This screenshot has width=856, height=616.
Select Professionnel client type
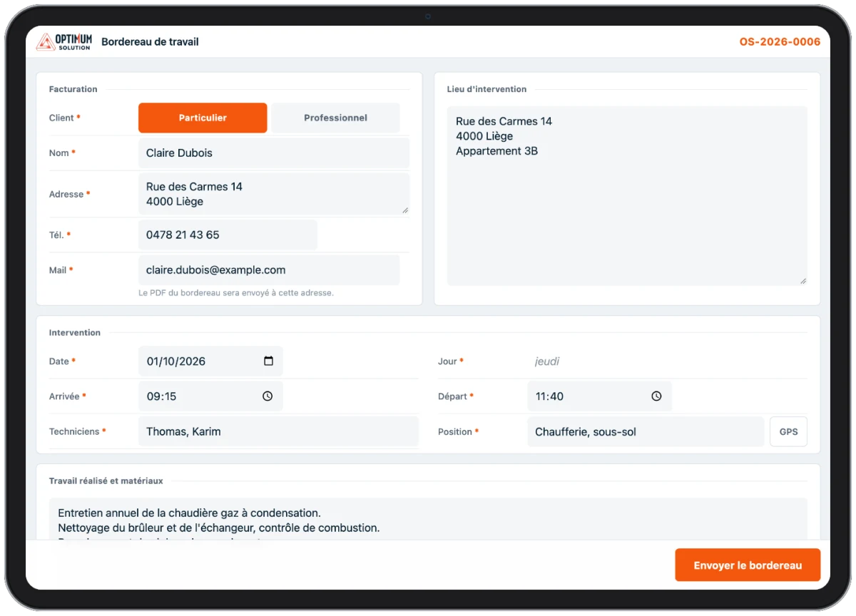click(x=335, y=118)
